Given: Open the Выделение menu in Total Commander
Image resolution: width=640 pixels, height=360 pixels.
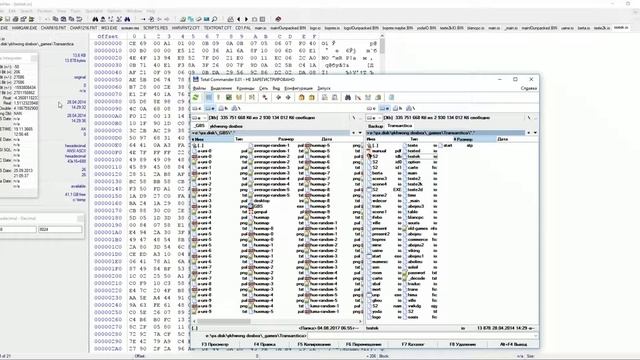Looking at the screenshot, I should pyautogui.click(x=221, y=88).
